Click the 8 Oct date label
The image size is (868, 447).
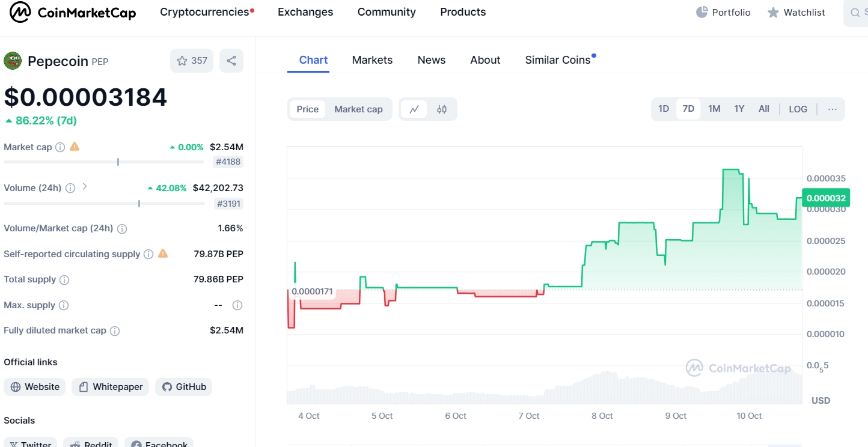[602, 416]
